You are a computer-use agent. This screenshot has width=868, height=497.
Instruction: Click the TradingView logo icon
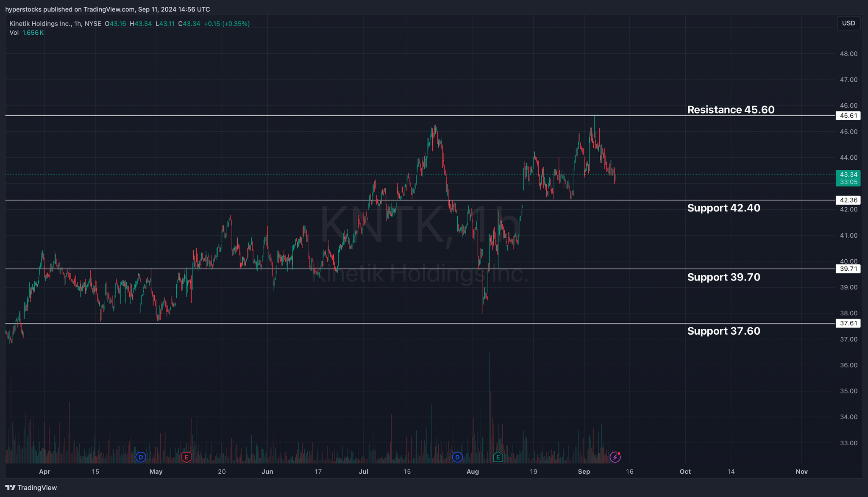(11, 488)
